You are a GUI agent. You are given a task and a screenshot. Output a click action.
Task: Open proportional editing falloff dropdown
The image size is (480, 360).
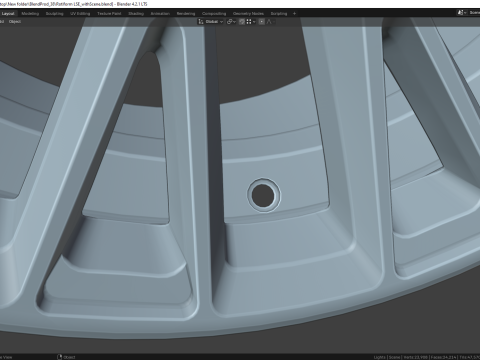point(270,22)
